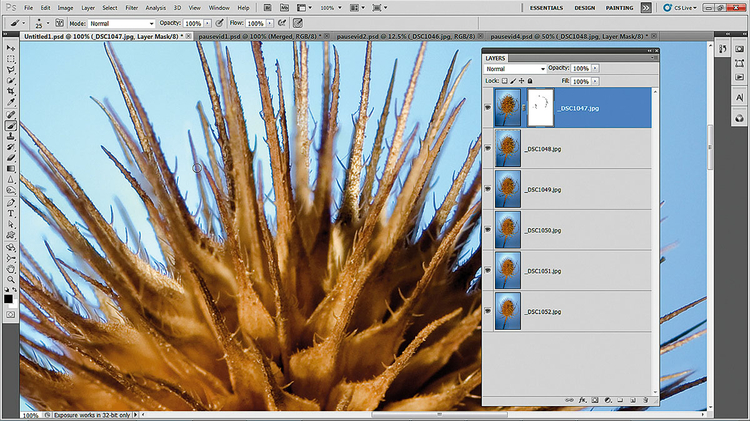Show more workspaces chevron button
This screenshot has height=421, width=750.
[646, 8]
